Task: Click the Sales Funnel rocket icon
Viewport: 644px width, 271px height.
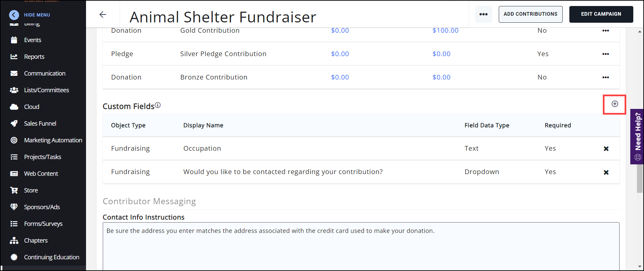Action: (14, 124)
